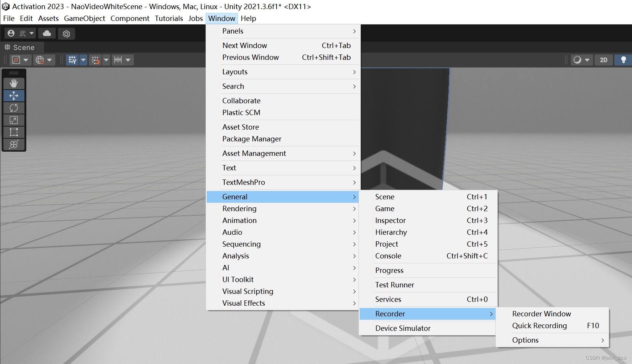Expand the Visual Scripting submenu
Screen dimensions: 632x364
pyautogui.click(x=283, y=291)
